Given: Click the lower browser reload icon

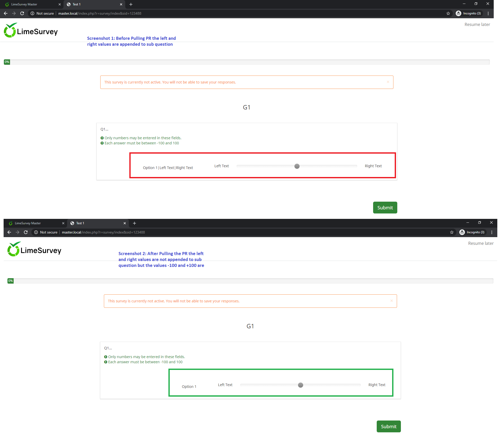Looking at the screenshot, I should pyautogui.click(x=26, y=232).
